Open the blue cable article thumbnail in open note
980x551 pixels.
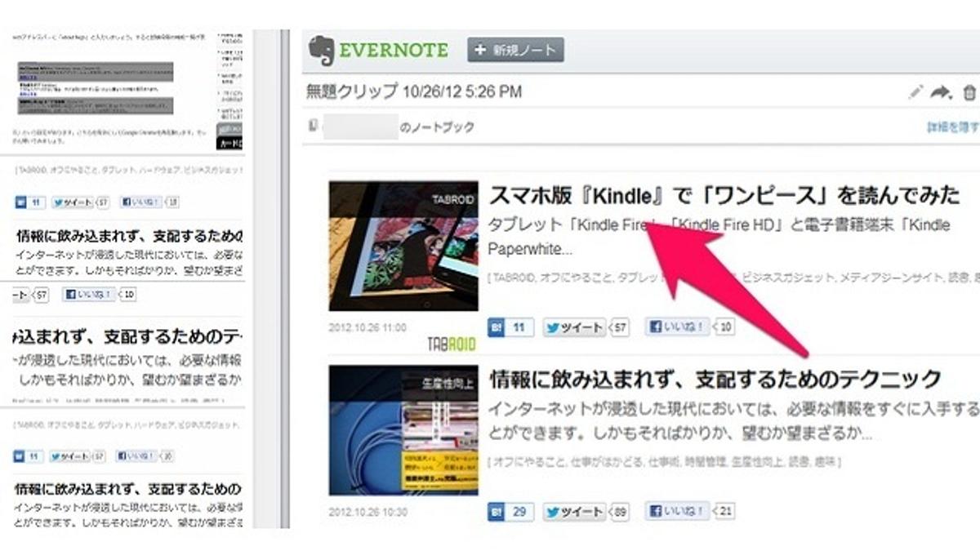coord(403,430)
